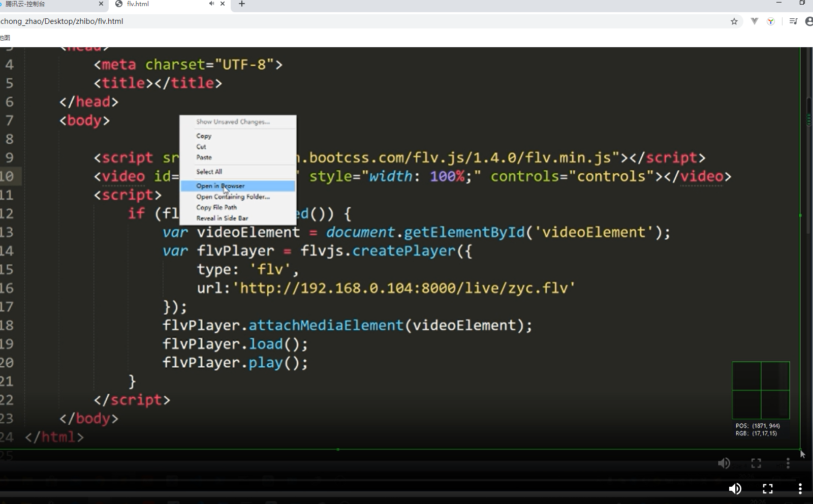Close the 腾讯云-控制台 tab
This screenshot has width=813, height=504.
tap(101, 4)
